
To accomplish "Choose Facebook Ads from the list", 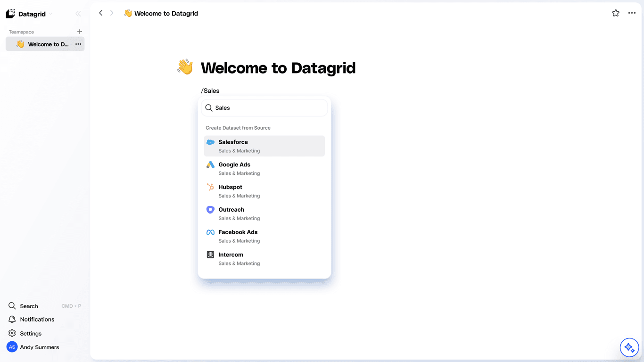I will point(264,236).
